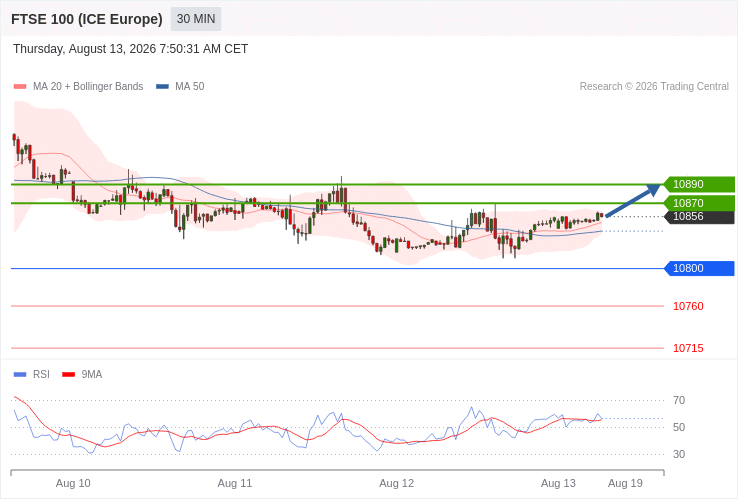Click the 10890 green resistance price tag

pyautogui.click(x=699, y=184)
